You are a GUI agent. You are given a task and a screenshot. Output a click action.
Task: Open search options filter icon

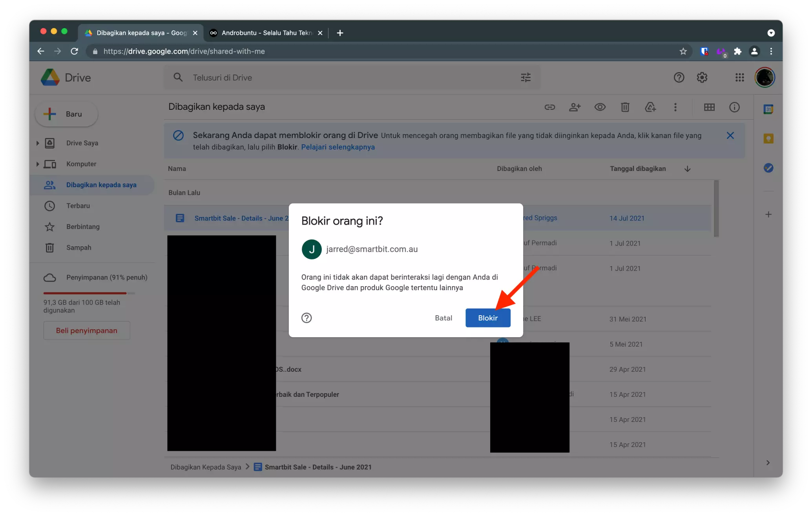526,77
